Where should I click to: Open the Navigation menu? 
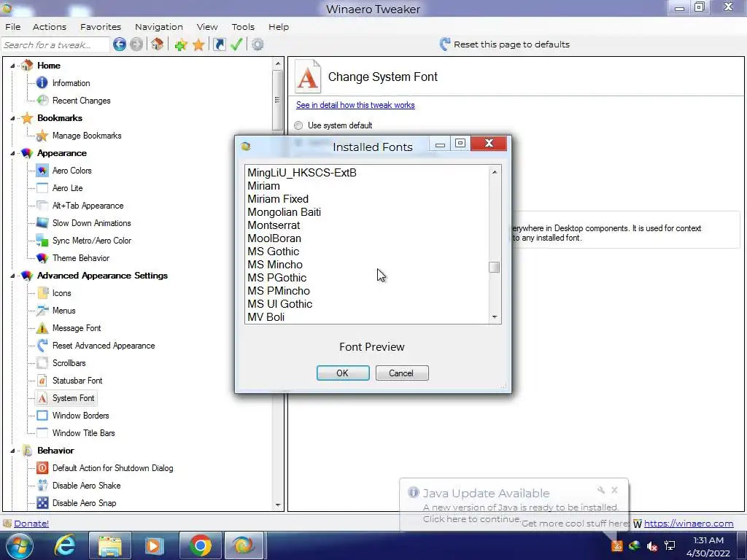point(158,27)
